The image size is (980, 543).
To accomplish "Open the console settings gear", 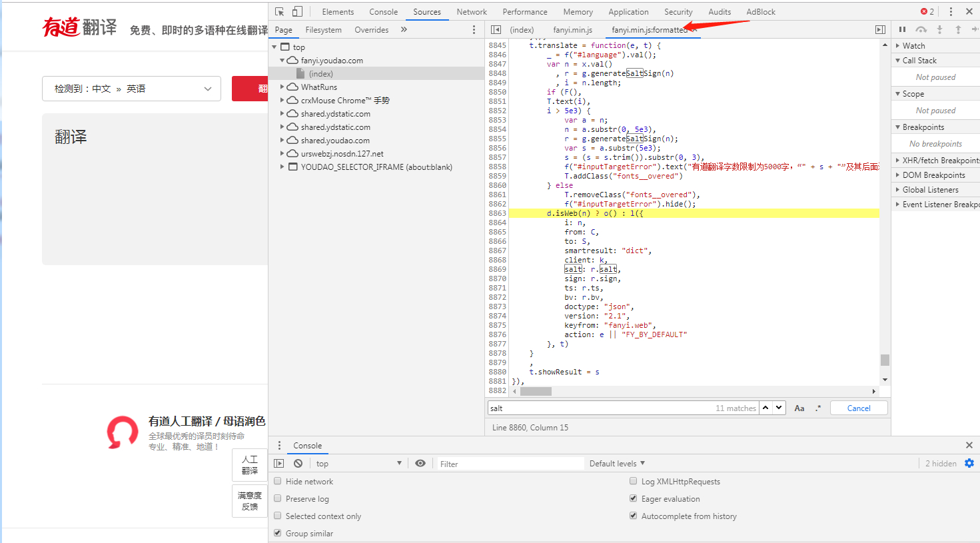I will [x=969, y=463].
